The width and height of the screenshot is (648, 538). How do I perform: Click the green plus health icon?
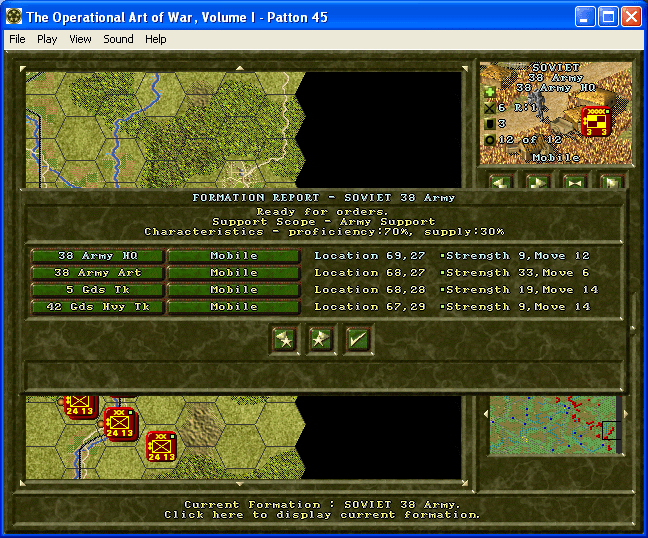pos(490,92)
